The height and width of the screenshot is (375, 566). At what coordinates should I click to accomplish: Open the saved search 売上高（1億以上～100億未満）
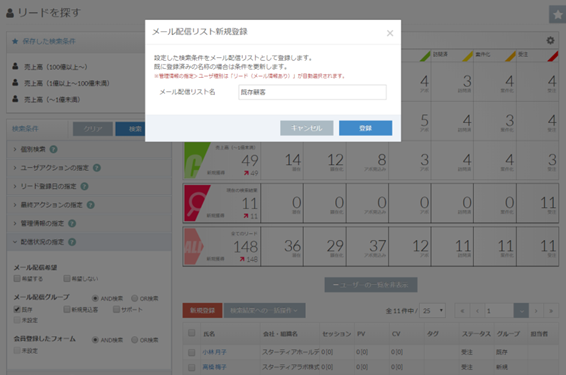67,83
